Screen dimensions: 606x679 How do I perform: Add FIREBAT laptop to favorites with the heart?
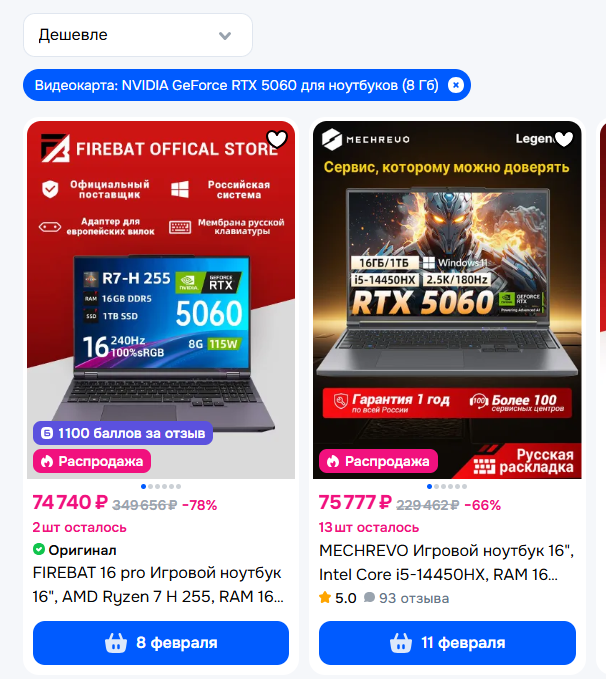[277, 139]
